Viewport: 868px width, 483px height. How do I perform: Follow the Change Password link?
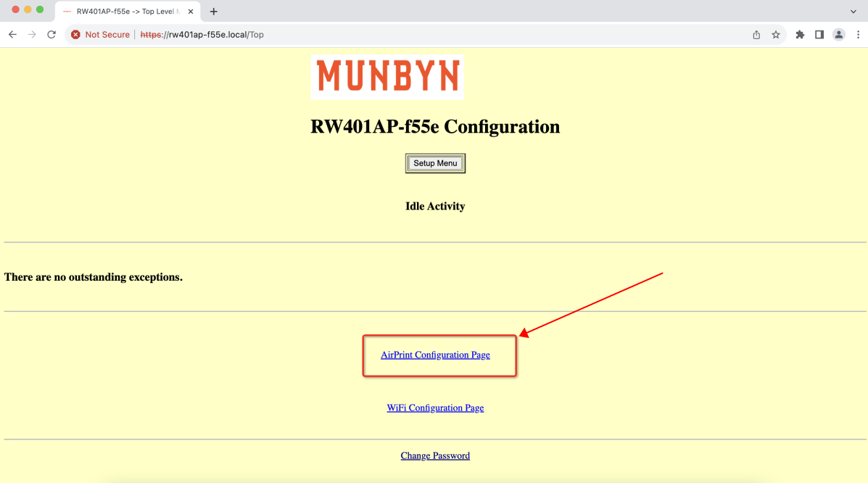(435, 456)
